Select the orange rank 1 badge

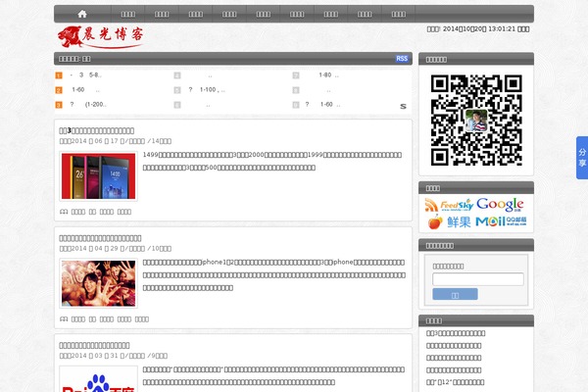click(59, 75)
